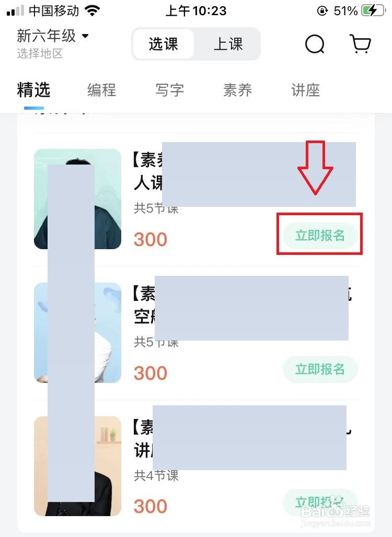The height and width of the screenshot is (537, 392).
Task: Tap 立即报名 for the second course
Action: tap(320, 369)
